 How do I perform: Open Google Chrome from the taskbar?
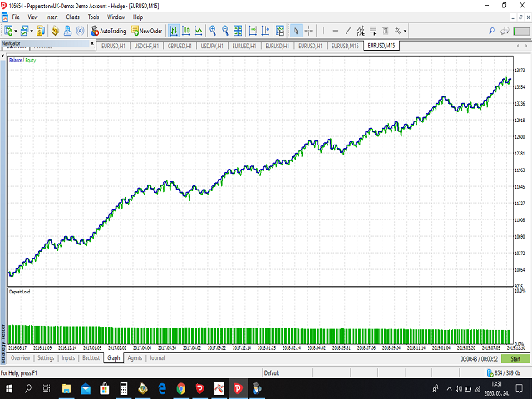181,388
